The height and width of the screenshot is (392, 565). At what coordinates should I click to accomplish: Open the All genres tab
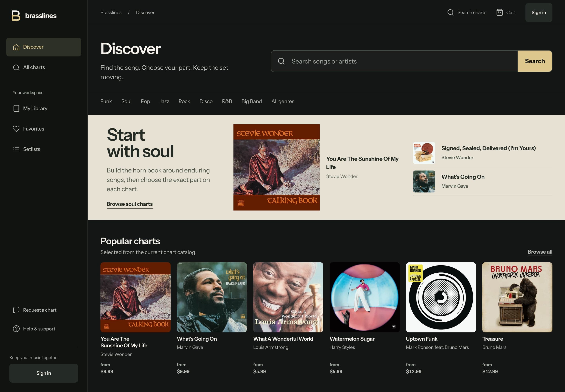[283, 101]
